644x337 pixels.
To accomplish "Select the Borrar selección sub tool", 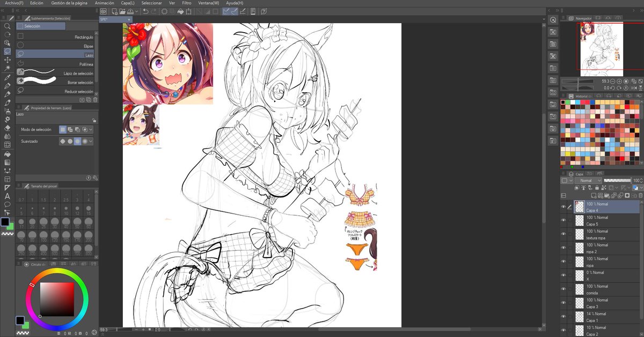I will [56, 81].
